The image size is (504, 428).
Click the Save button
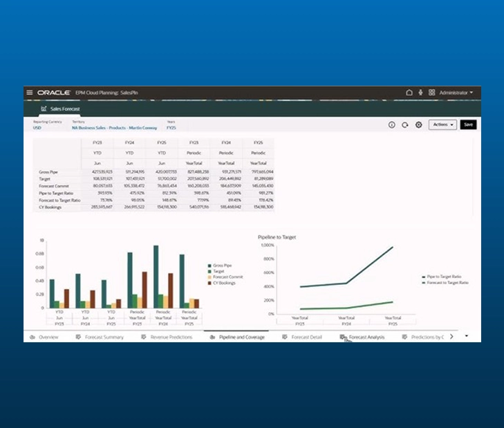(468, 125)
